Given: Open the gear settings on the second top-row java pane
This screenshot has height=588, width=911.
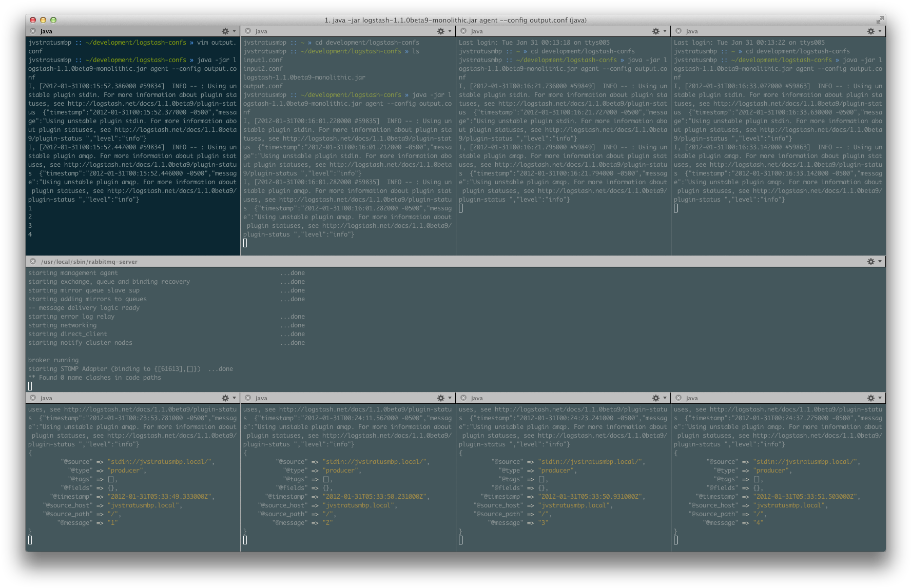Looking at the screenshot, I should [440, 31].
